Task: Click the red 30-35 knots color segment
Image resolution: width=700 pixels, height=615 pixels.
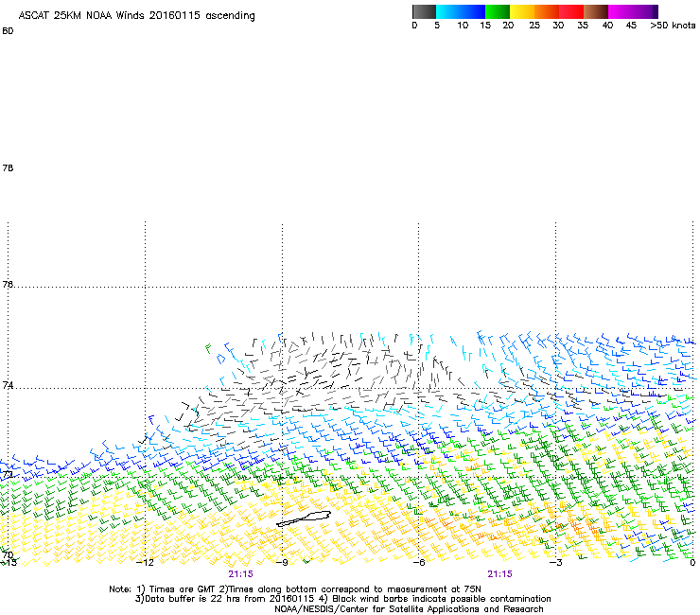Action: [x=571, y=11]
